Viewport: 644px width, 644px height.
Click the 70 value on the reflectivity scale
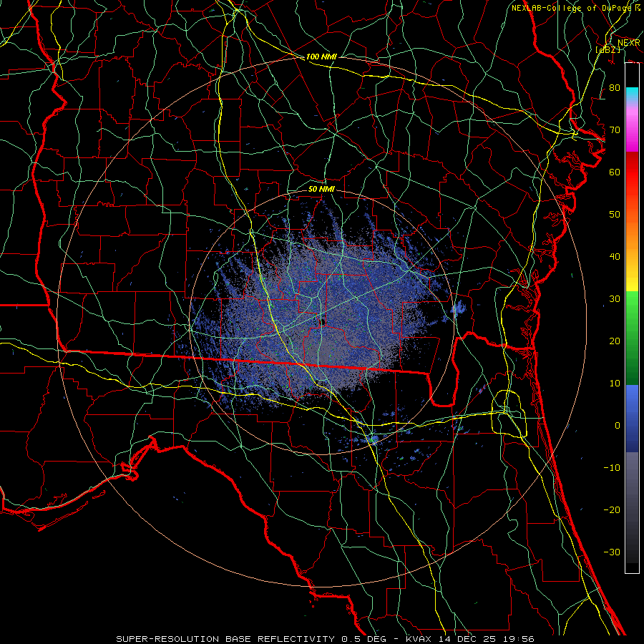[615, 130]
